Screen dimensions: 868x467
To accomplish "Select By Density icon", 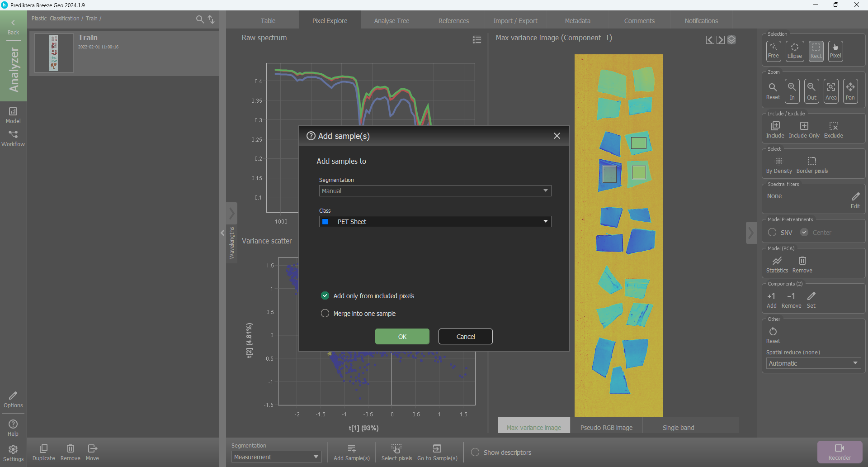I will click(778, 165).
